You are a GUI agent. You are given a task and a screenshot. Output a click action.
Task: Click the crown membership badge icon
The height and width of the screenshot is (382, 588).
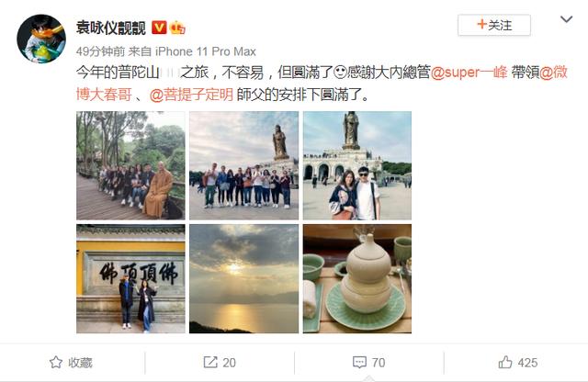[x=177, y=28]
